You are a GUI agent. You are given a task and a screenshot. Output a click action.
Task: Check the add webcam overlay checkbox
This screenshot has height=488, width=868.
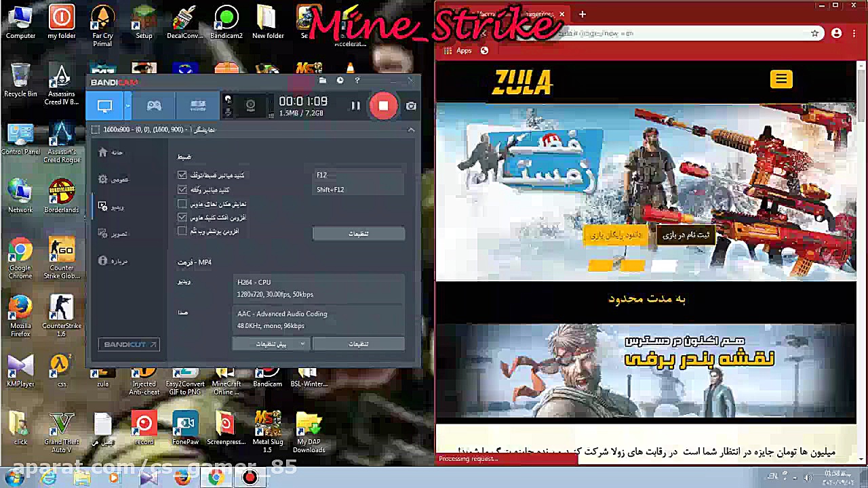coord(182,230)
